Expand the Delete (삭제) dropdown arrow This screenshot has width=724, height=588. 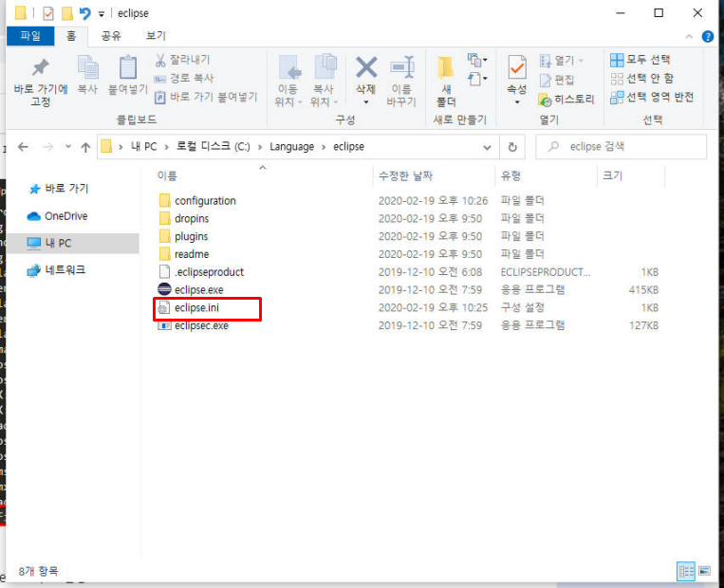(366, 102)
